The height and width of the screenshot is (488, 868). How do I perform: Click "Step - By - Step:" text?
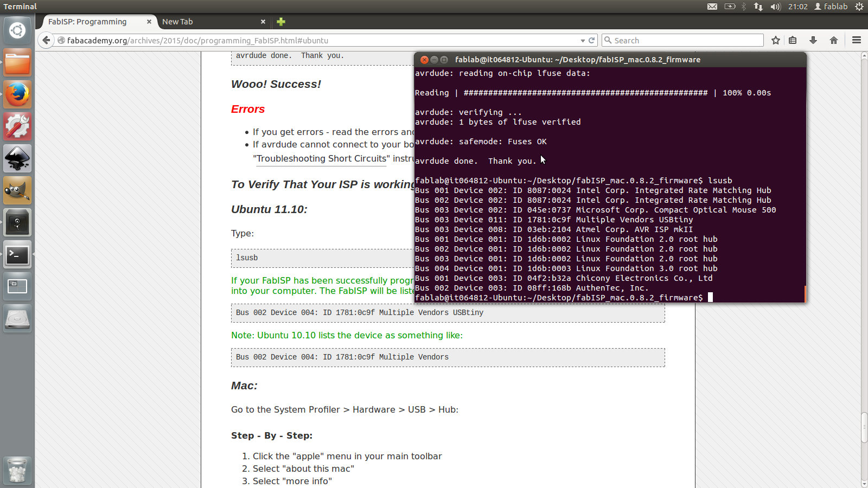click(x=272, y=435)
